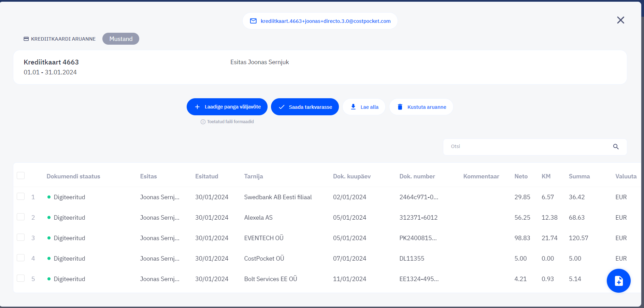The image size is (644, 308).
Task: Check the row 4 CostPocket OÜ checkbox
Action: pyautogui.click(x=21, y=258)
